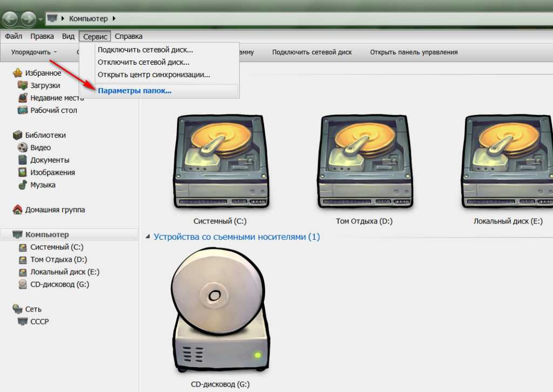553x392 pixels.
Task: Click the arrow after Компьютер in address bar
Action: 114,19
